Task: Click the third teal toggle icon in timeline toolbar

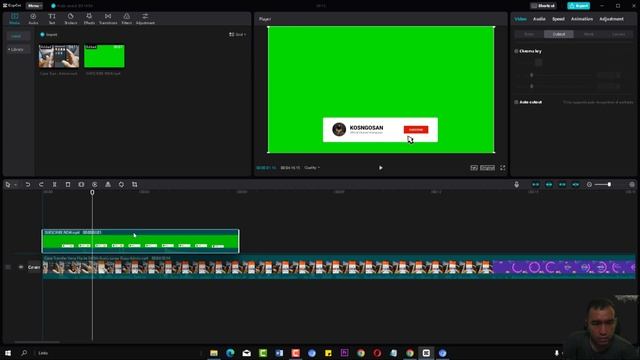Action: [562, 184]
